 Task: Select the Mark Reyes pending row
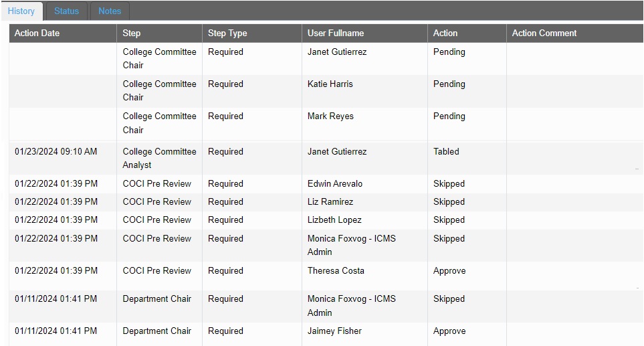pos(326,123)
